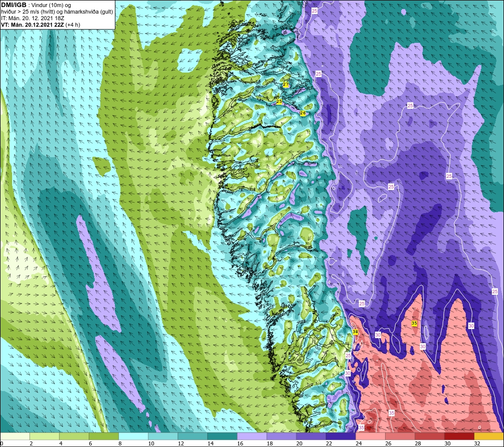Click the legend scale value 18
Screen dimensions: 504x447
tap(270, 443)
